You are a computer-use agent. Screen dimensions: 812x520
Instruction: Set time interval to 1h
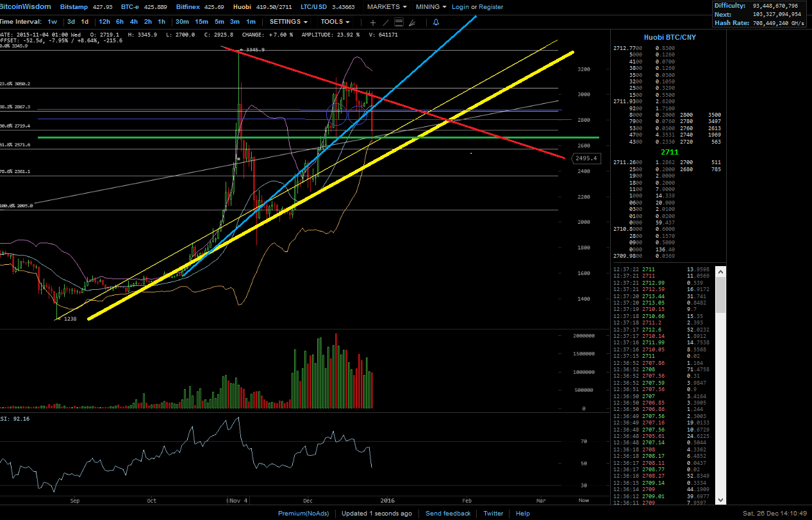[x=162, y=22]
